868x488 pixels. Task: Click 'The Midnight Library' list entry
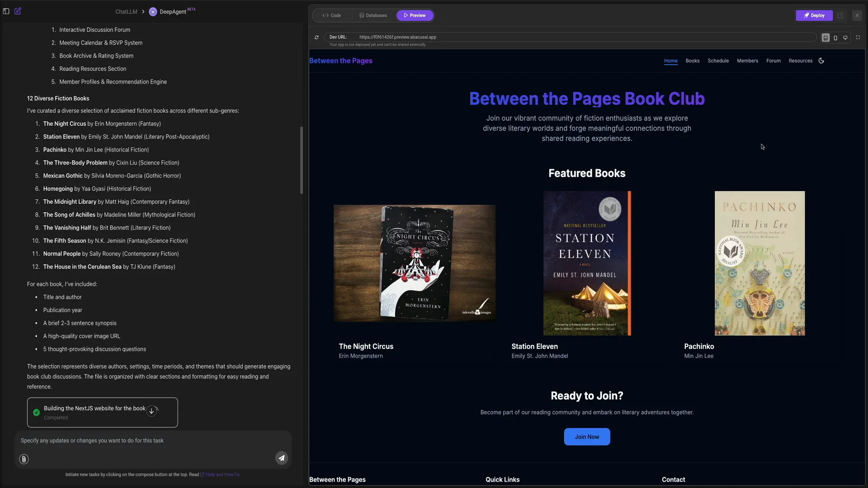116,202
